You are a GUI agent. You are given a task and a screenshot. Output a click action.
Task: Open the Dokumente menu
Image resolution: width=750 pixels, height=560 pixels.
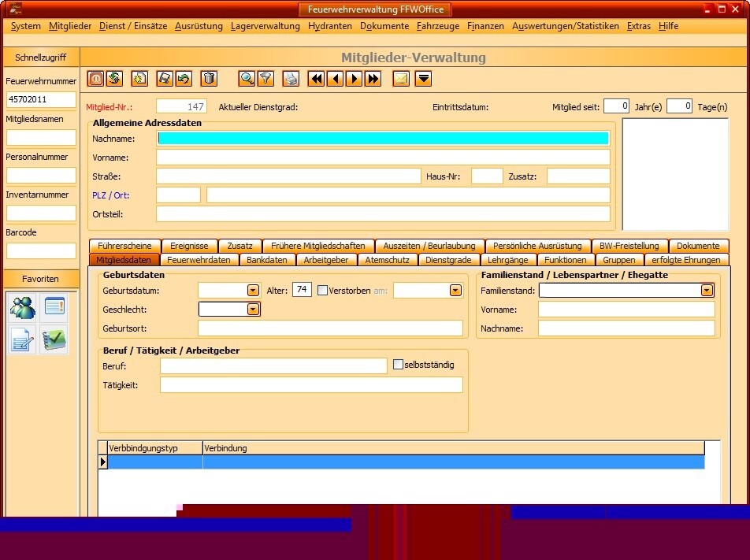pos(384,26)
